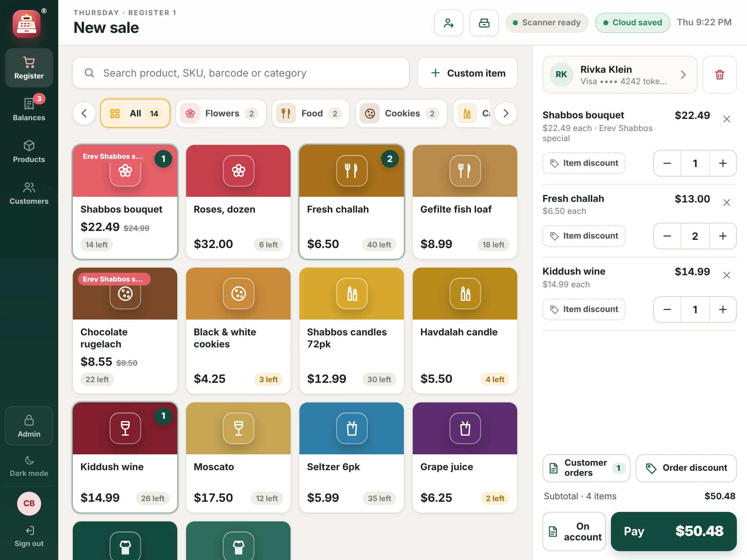
Task: Increase Kiddush wine quantity
Action: 722,309
